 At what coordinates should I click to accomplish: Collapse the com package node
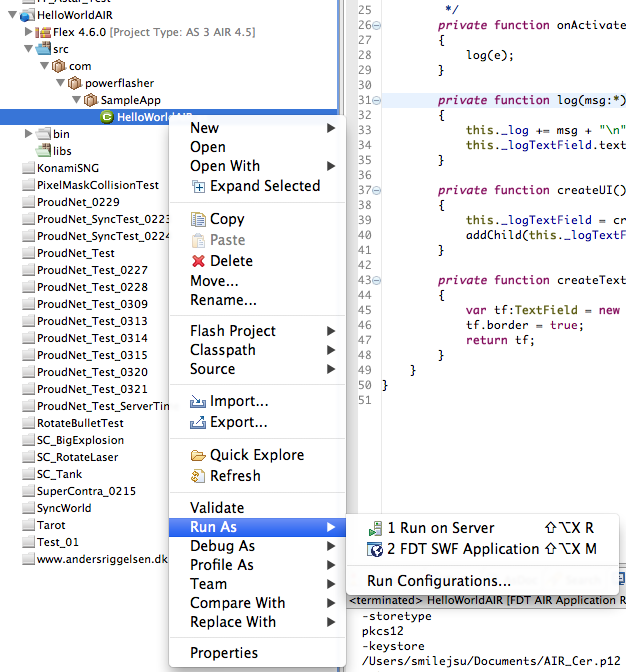click(44, 66)
